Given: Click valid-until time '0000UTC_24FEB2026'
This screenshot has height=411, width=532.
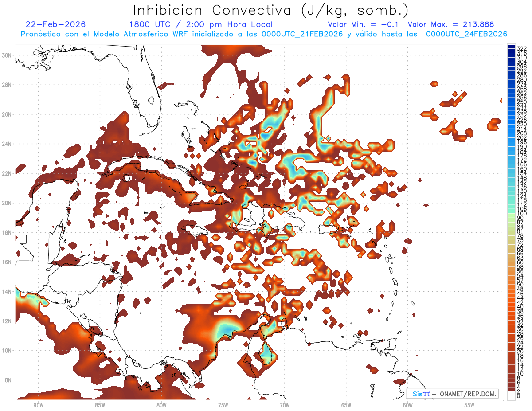Looking at the screenshot, I should tap(466, 34).
